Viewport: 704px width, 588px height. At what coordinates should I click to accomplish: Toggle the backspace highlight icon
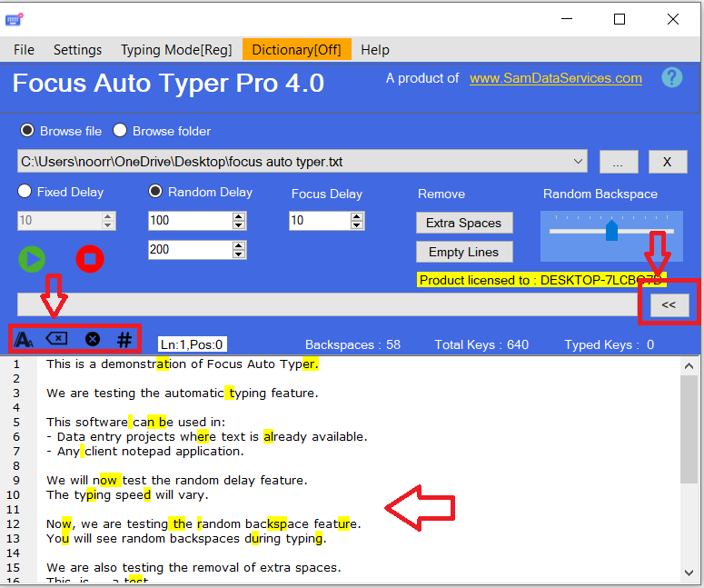pyautogui.click(x=56, y=338)
